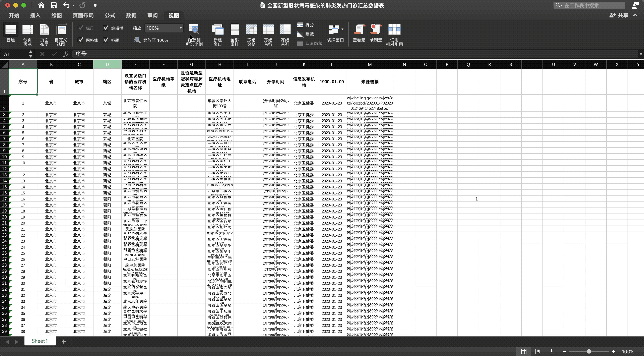Open the Switch Windows (切换窗口) dropdown

click(335, 30)
